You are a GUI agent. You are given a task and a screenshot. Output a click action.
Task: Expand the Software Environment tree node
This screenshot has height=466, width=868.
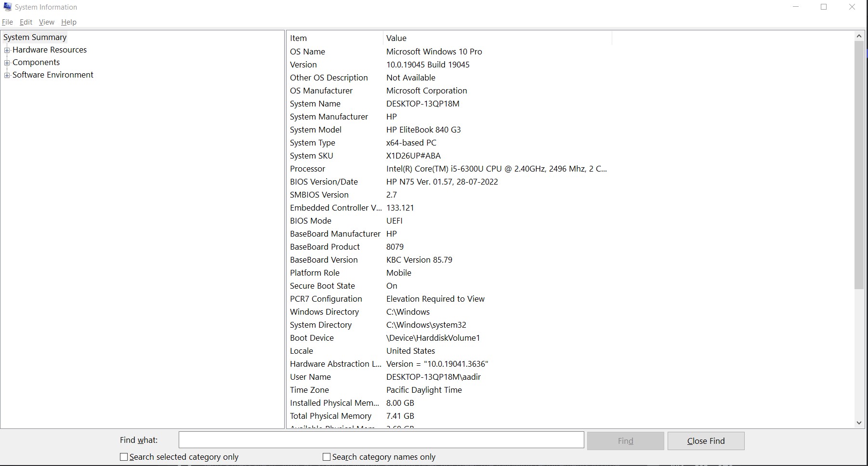pos(7,75)
